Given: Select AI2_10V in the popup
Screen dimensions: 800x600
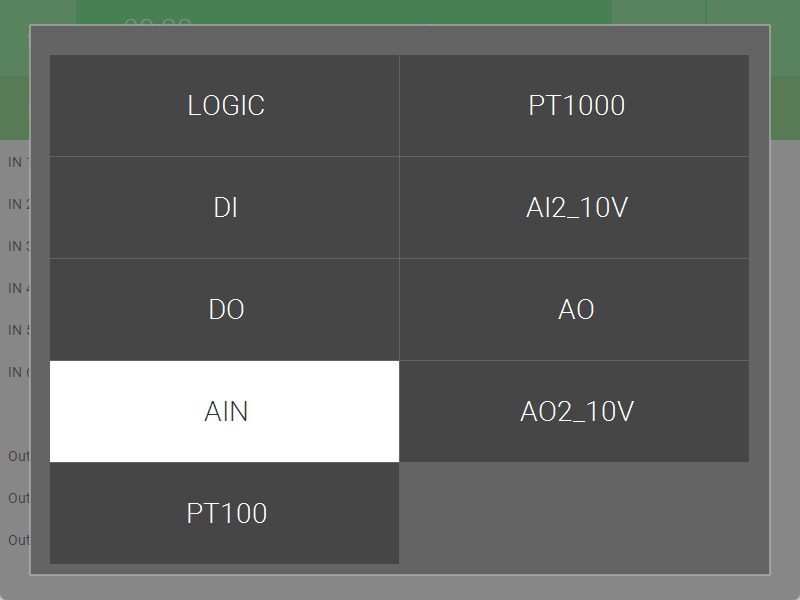Looking at the screenshot, I should (575, 208).
